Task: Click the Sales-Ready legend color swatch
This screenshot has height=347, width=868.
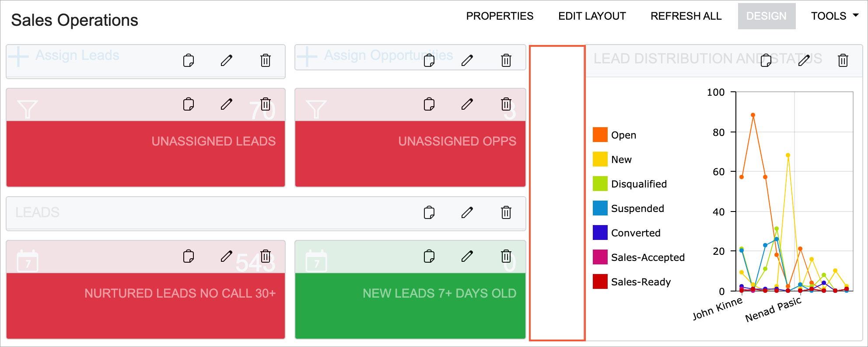Action: coord(600,281)
